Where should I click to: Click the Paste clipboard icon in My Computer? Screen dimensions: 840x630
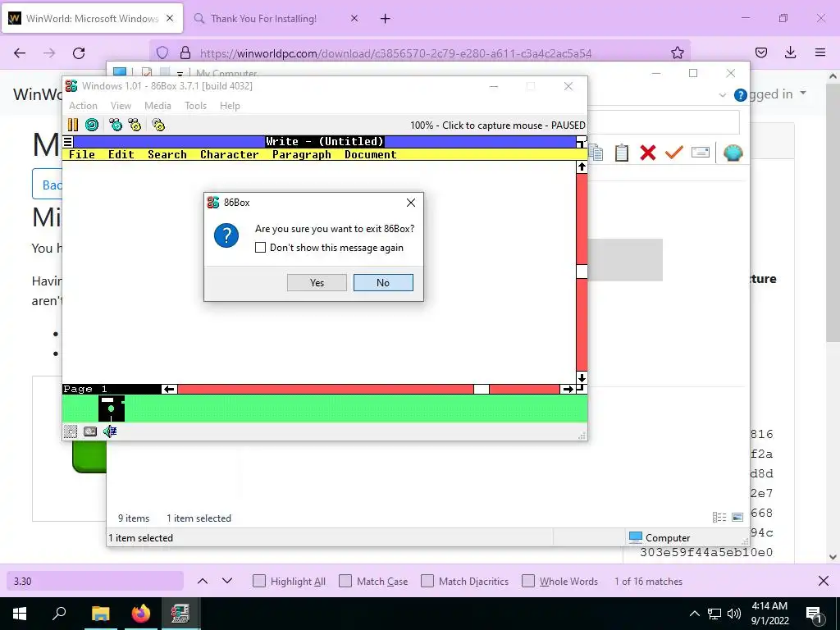tap(622, 153)
